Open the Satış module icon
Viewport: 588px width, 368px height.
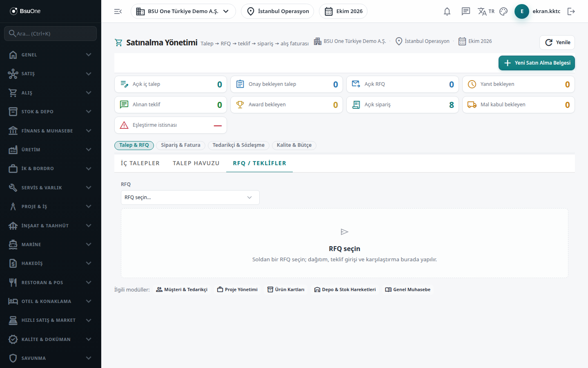(x=13, y=74)
